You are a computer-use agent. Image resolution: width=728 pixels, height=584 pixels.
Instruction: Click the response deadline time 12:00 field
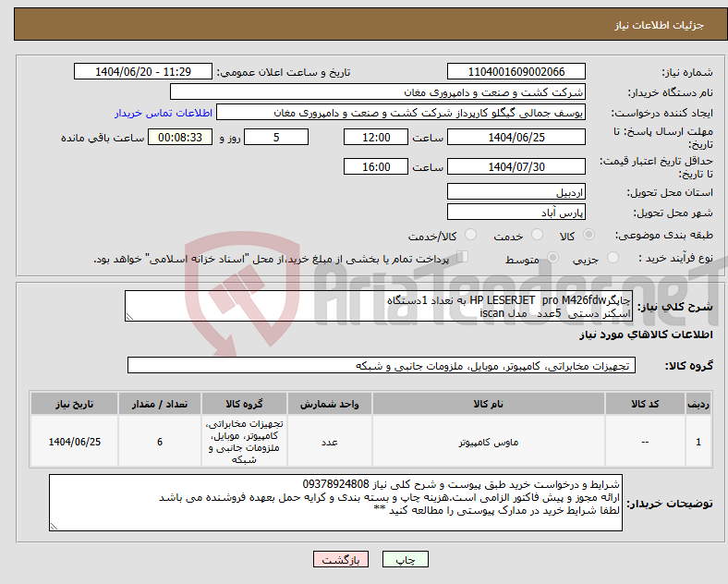tap(376, 137)
